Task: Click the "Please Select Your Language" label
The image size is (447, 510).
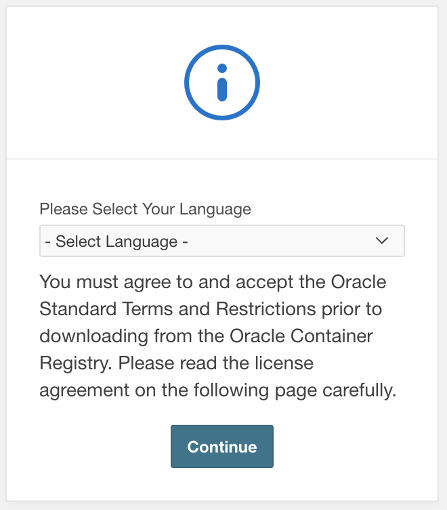Action: click(145, 209)
